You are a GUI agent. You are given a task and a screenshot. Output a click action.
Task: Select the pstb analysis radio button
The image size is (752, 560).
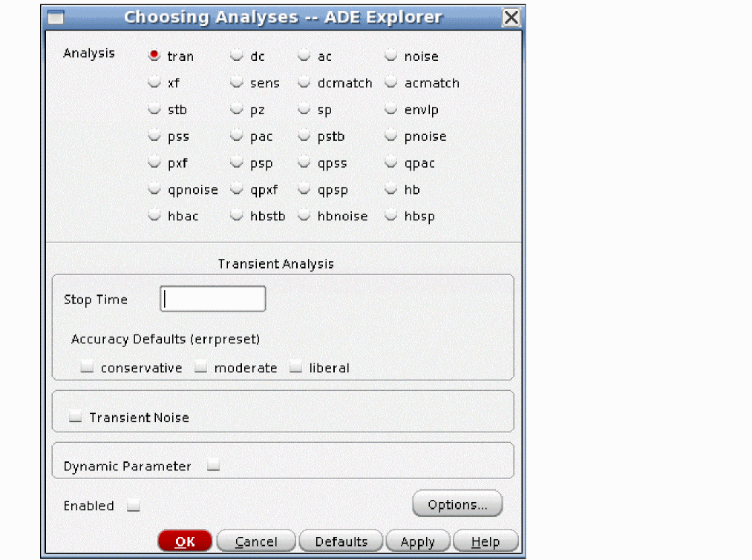[304, 136]
